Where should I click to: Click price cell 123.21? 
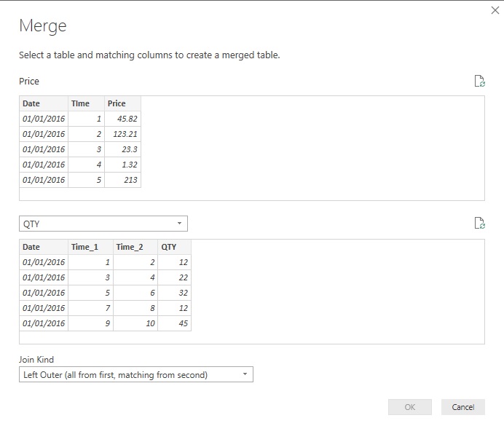[x=122, y=134]
